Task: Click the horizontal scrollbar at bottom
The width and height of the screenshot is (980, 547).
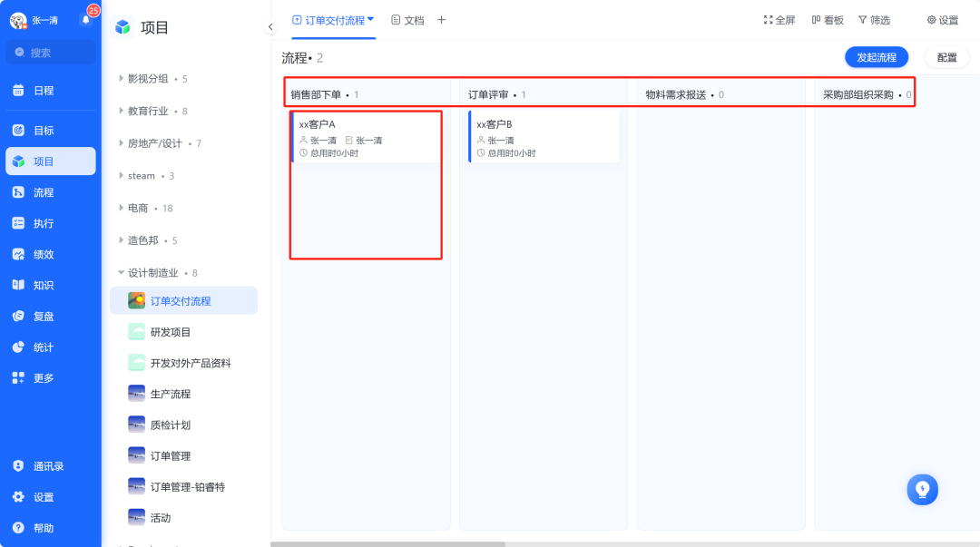Action: point(387,544)
